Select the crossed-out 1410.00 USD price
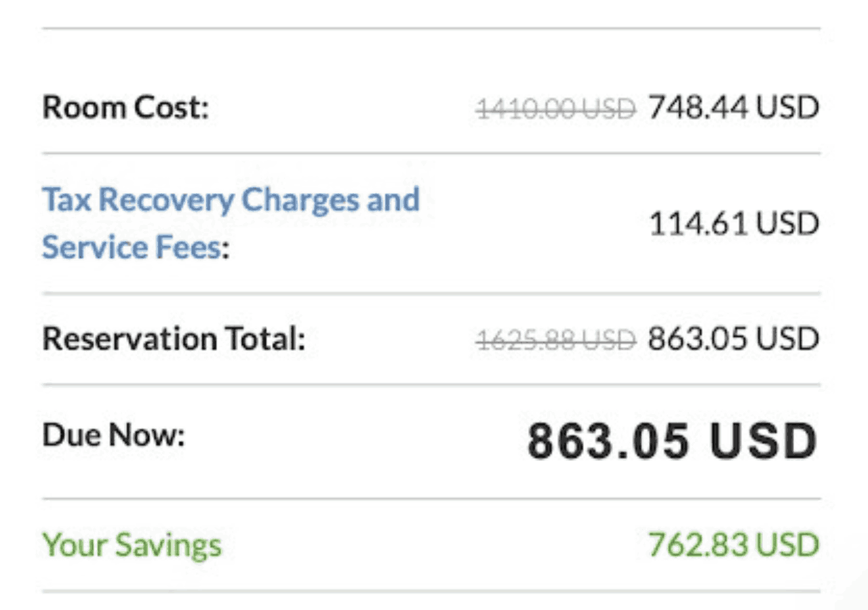The height and width of the screenshot is (610, 868). pyautogui.click(x=556, y=108)
